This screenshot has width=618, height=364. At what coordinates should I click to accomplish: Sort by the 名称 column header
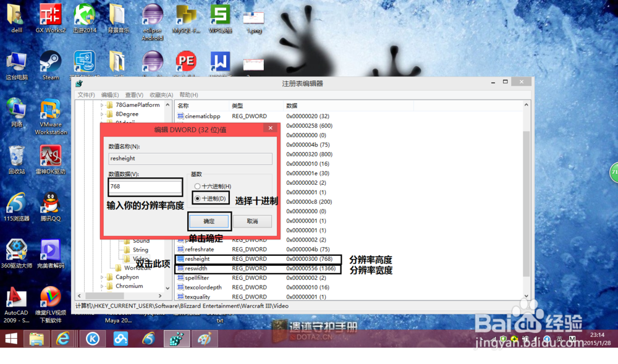point(202,106)
